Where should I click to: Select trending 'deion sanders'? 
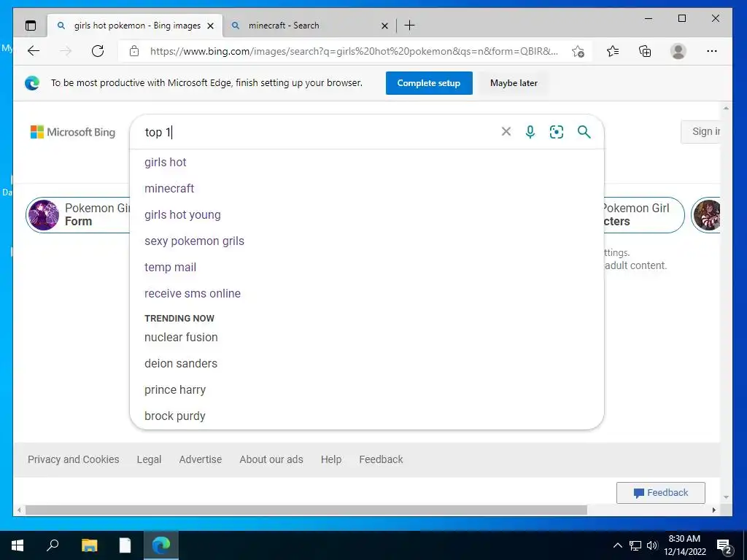pos(367,363)
